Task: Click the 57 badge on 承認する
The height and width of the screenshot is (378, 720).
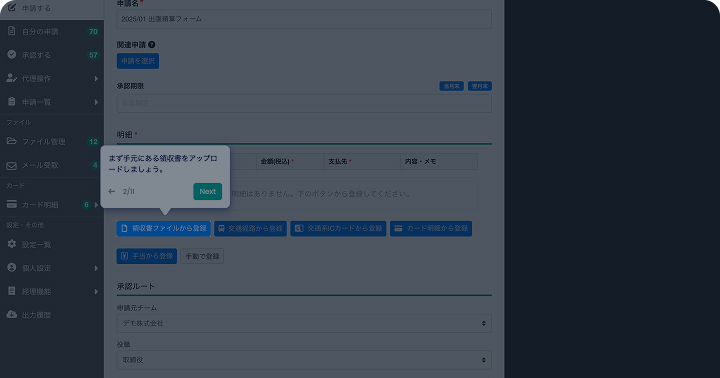Action: [x=93, y=55]
